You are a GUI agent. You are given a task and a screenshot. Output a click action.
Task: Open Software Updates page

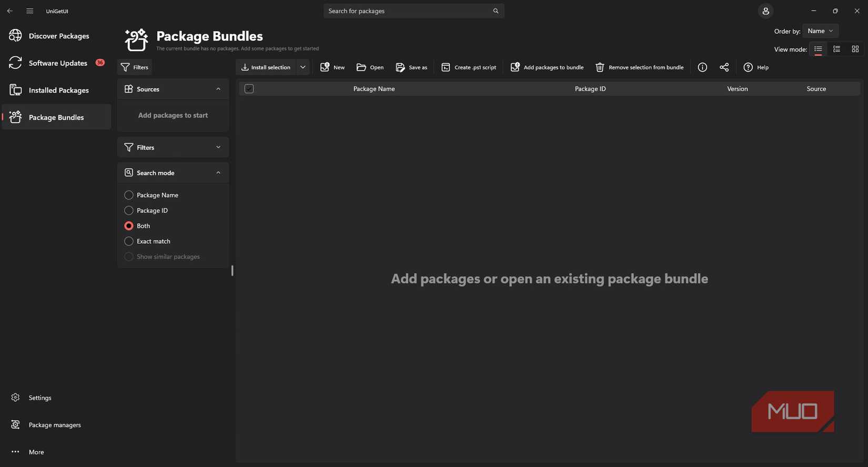pyautogui.click(x=56, y=63)
